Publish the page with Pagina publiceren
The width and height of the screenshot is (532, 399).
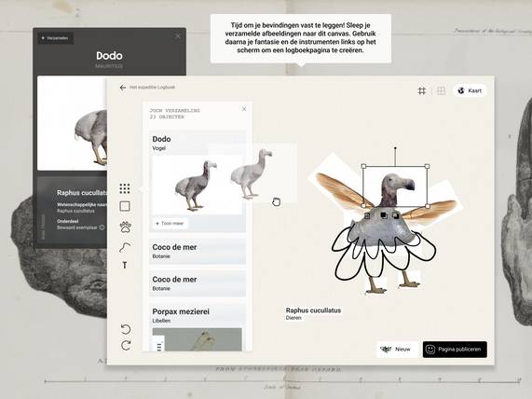click(x=455, y=349)
